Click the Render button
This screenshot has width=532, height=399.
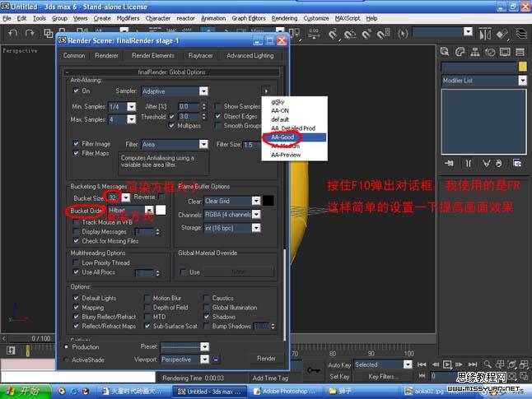[x=266, y=359]
